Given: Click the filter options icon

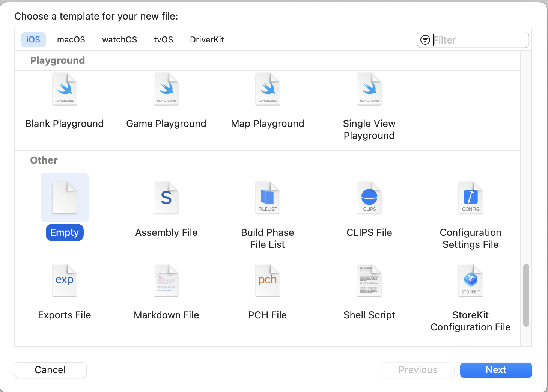Looking at the screenshot, I should point(425,40).
